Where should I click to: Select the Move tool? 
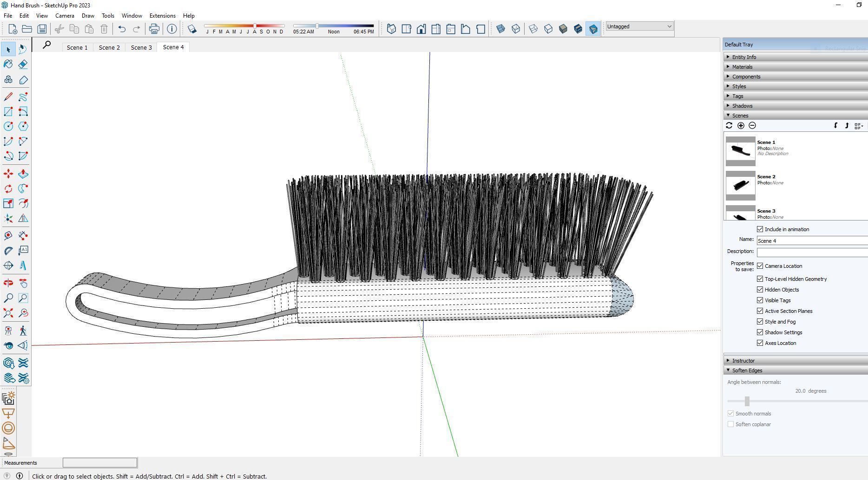coord(8,174)
